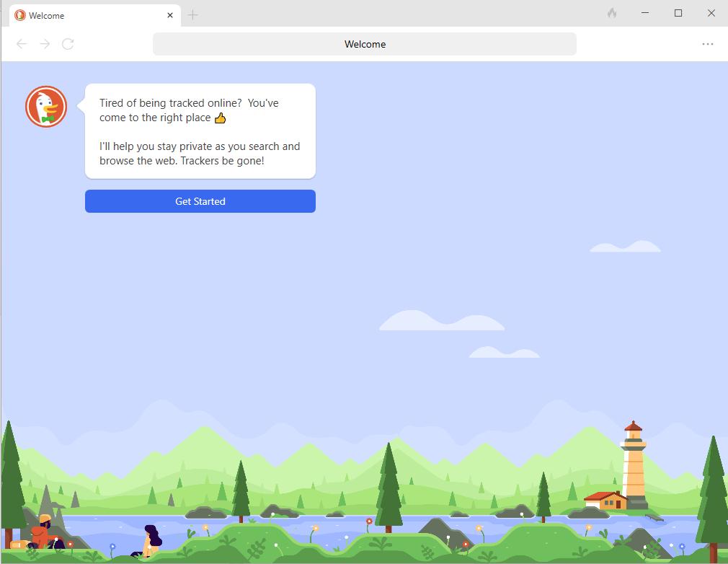Viewport: 728px width, 564px height.
Task: Click the forward navigation arrow
Action: (45, 44)
